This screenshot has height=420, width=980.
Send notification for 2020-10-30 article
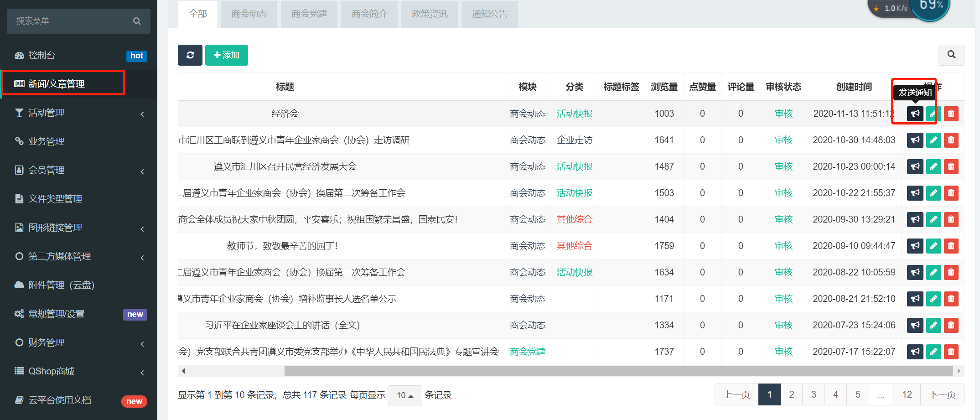(x=915, y=140)
